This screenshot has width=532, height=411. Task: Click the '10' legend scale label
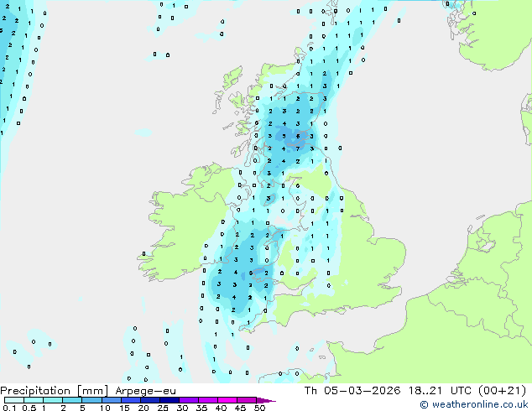105,408
